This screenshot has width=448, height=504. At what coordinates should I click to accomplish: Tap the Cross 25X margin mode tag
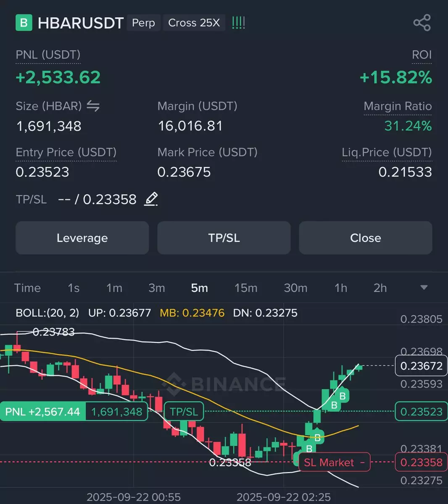[194, 23]
